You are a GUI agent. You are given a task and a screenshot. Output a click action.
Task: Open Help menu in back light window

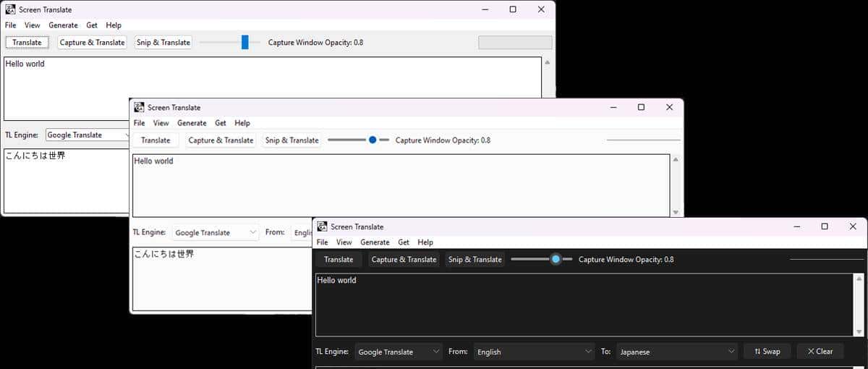(x=114, y=25)
